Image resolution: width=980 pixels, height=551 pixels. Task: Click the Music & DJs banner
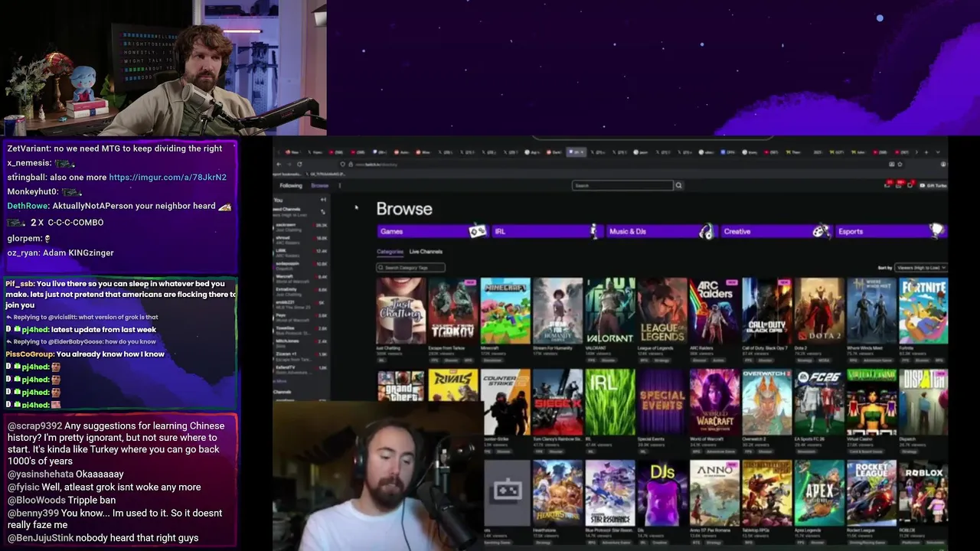click(661, 231)
